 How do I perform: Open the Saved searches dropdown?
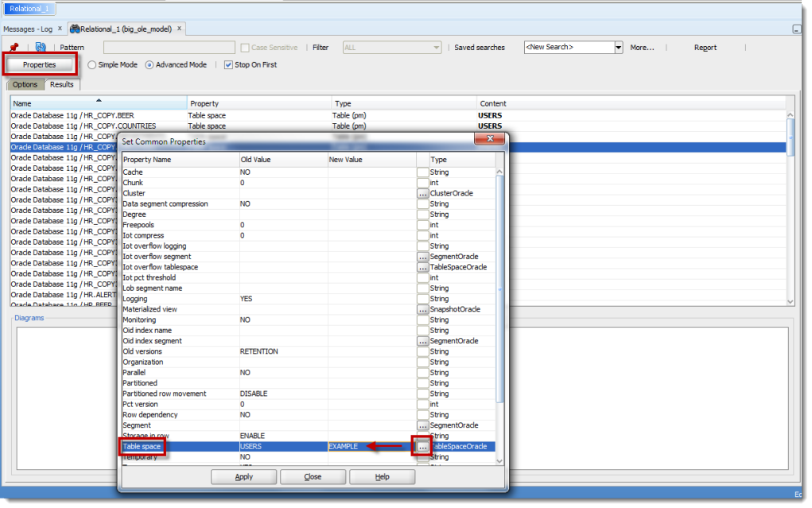coord(620,47)
